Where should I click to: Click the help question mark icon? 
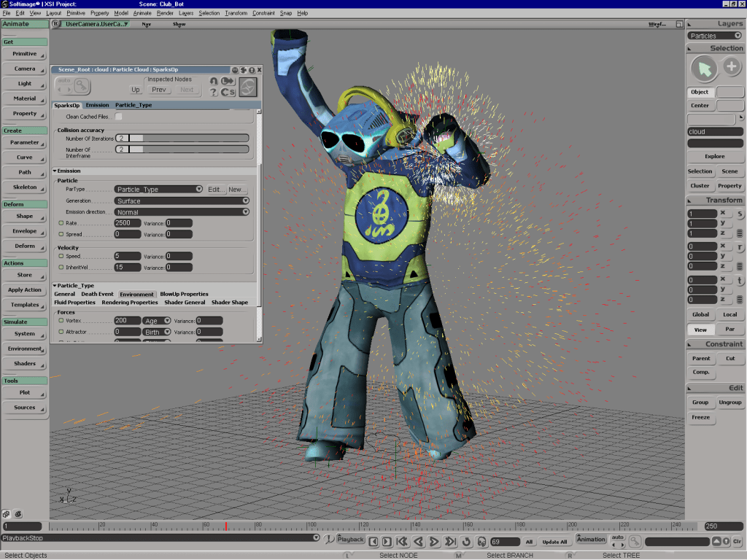213,92
